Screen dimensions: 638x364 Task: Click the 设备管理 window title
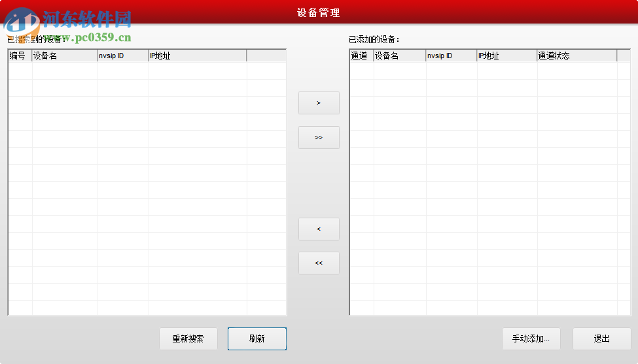[319, 12]
